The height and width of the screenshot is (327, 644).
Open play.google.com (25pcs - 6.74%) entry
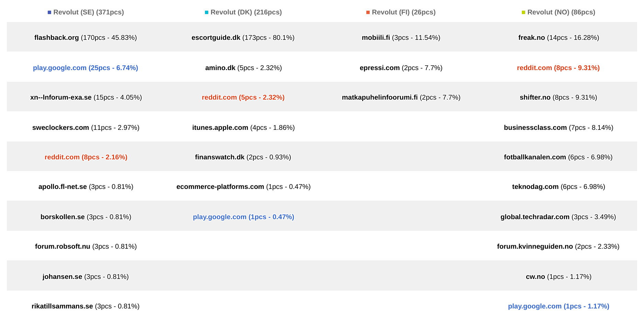pyautogui.click(x=85, y=68)
